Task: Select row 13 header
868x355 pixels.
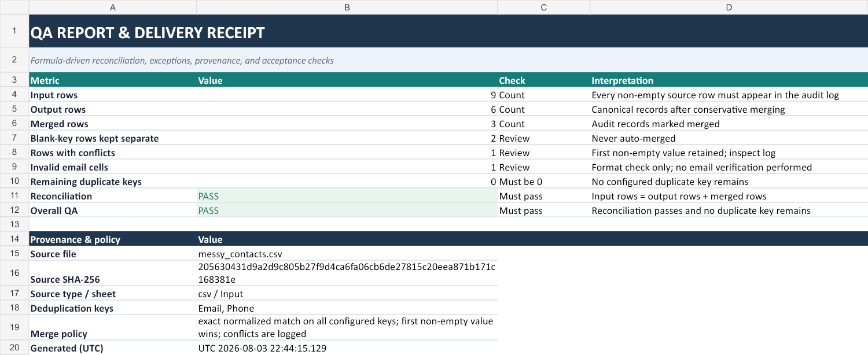Action: click(x=14, y=224)
